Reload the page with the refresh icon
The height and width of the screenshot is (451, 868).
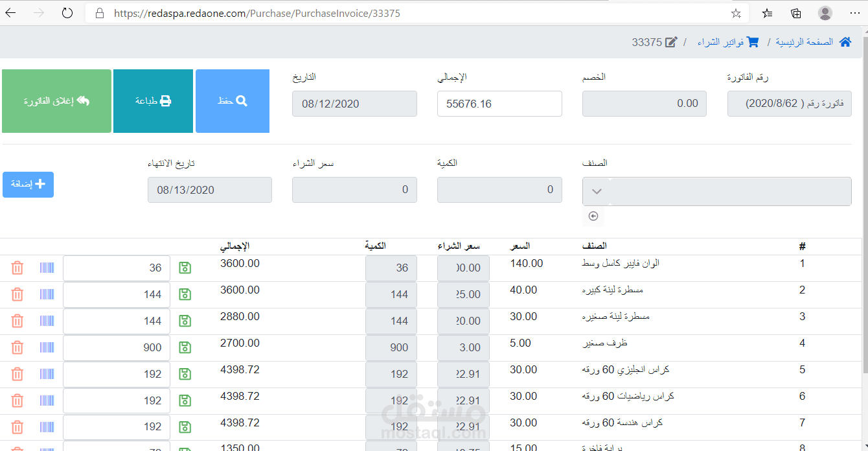67,13
